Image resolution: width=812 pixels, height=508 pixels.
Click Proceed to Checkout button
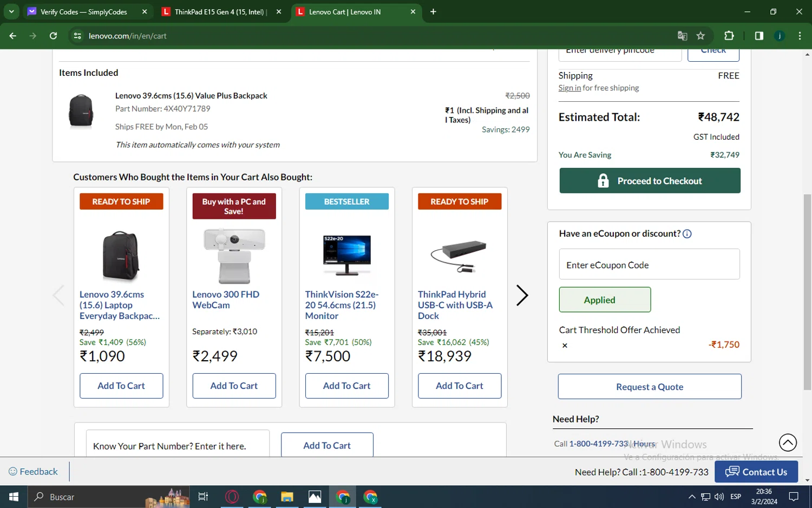tap(650, 180)
